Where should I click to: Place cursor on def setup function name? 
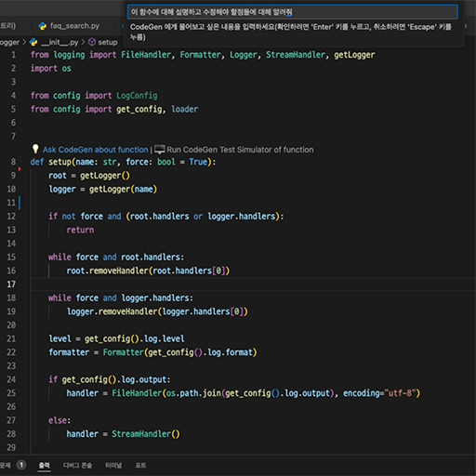pyautogui.click(x=59, y=162)
